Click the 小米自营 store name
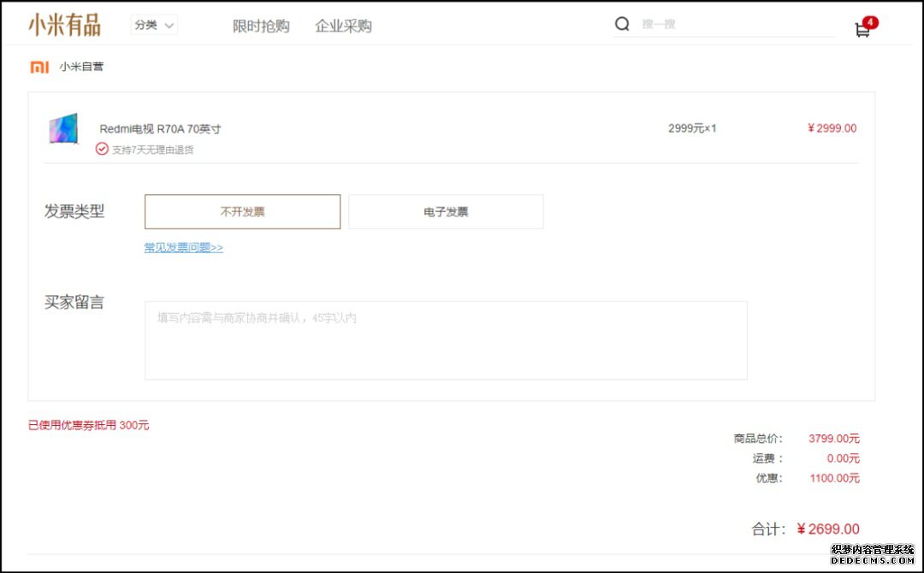Image resolution: width=924 pixels, height=573 pixels. pos(81,67)
